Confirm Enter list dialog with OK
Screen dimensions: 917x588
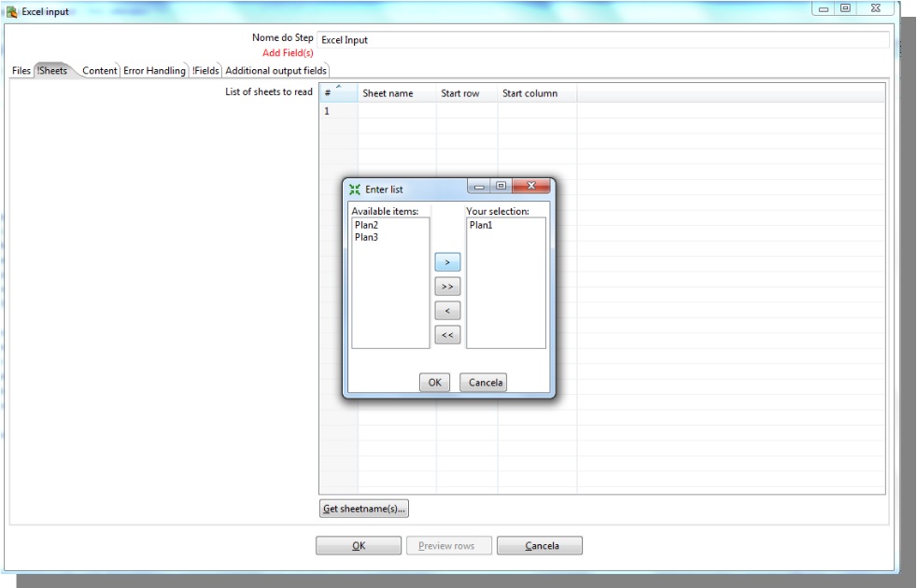pyautogui.click(x=434, y=382)
